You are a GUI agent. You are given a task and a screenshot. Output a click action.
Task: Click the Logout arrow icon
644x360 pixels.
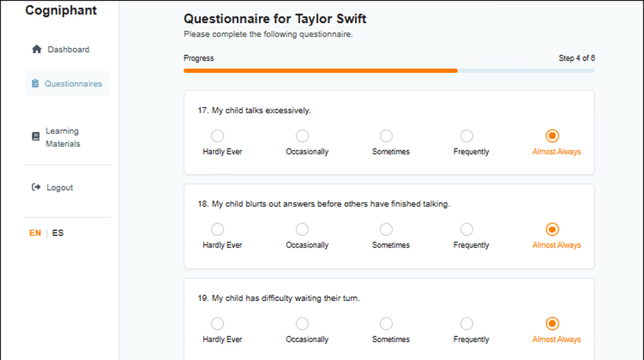pyautogui.click(x=36, y=187)
